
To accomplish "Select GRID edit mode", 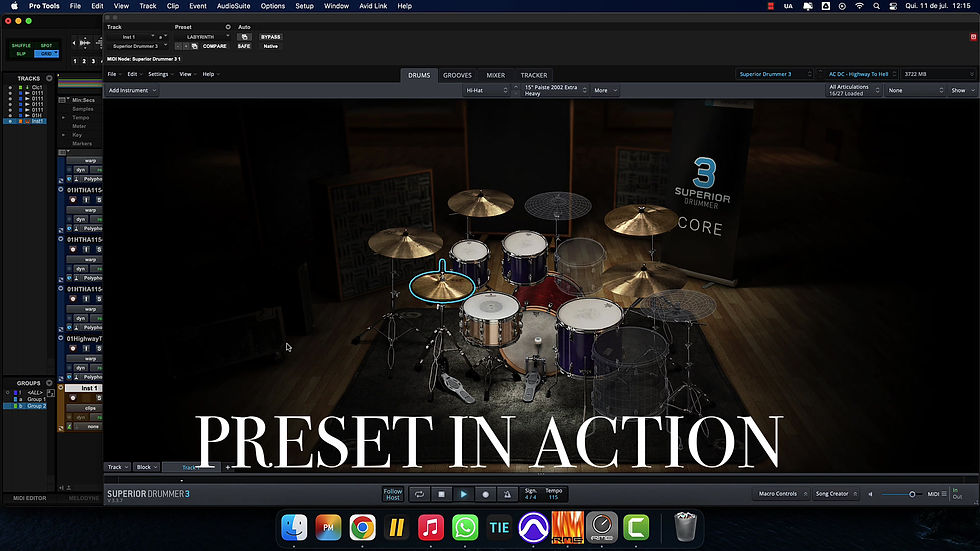I will coord(46,54).
